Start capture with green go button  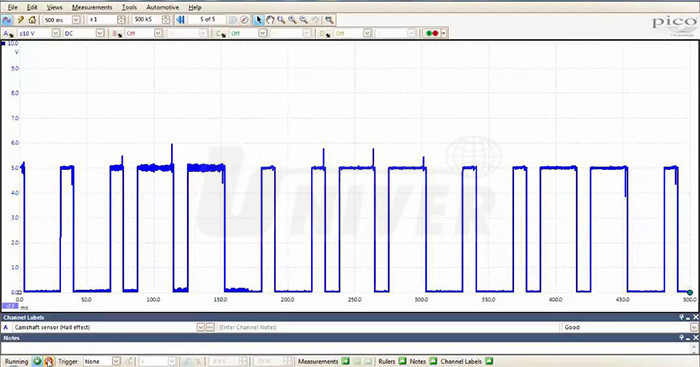37,361
